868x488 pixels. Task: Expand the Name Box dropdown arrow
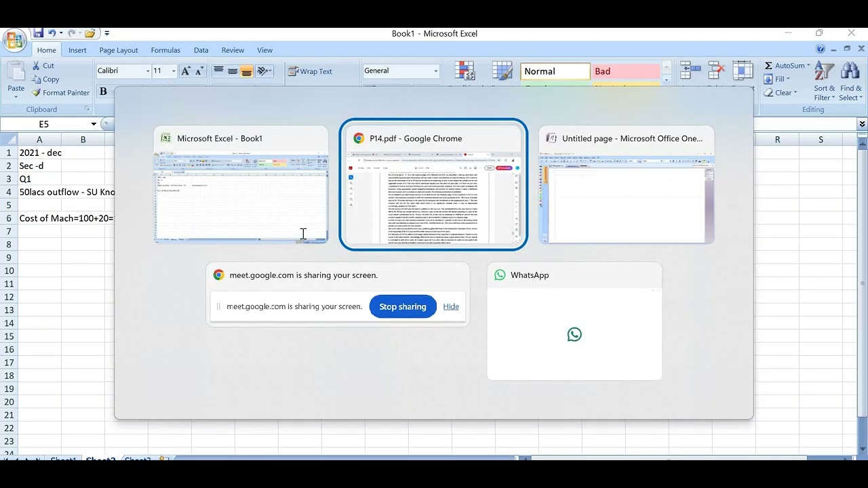pos(94,124)
